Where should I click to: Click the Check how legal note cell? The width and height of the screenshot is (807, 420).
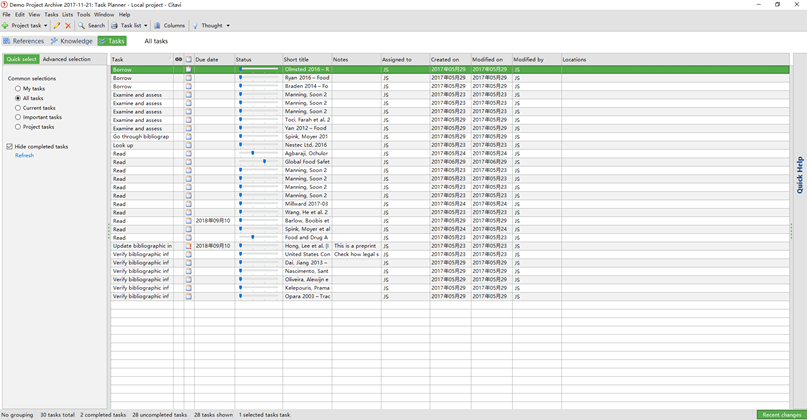click(356, 254)
